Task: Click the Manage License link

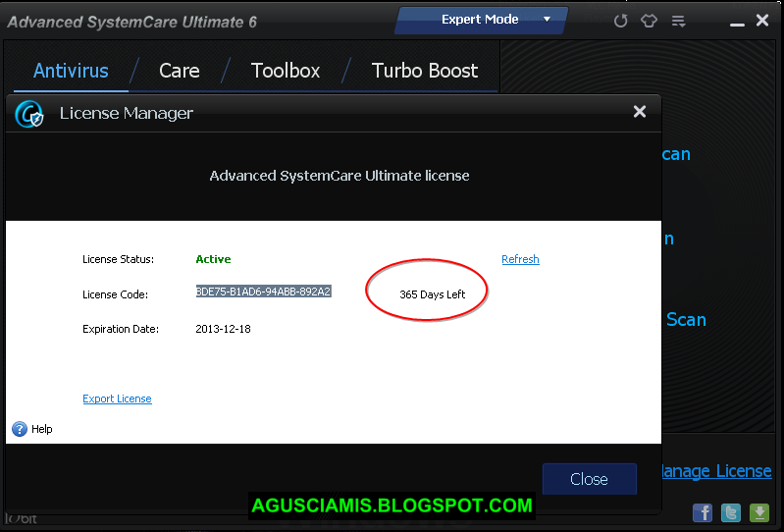Action: click(x=716, y=471)
